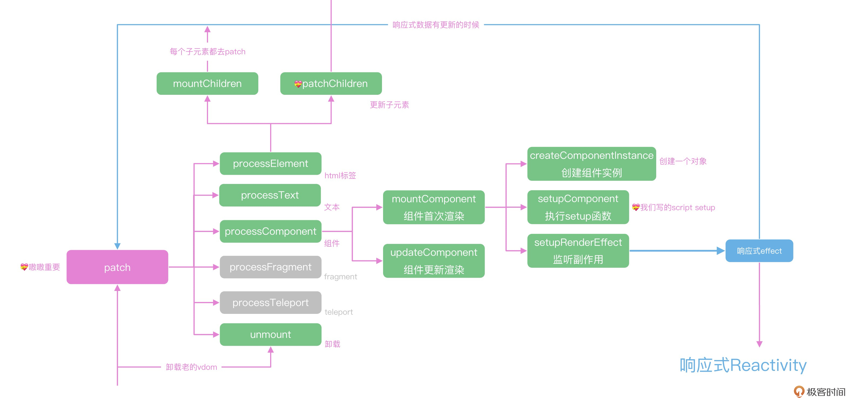This screenshot has height=413, width=868.
Task: Select the 响应式数据有更新的时候 label
Action: [x=436, y=25]
